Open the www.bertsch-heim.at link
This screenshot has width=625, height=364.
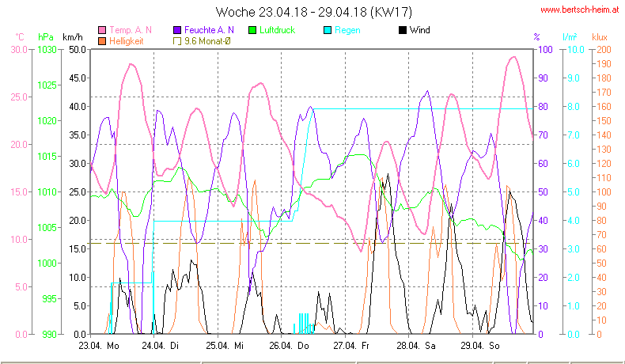580,10
